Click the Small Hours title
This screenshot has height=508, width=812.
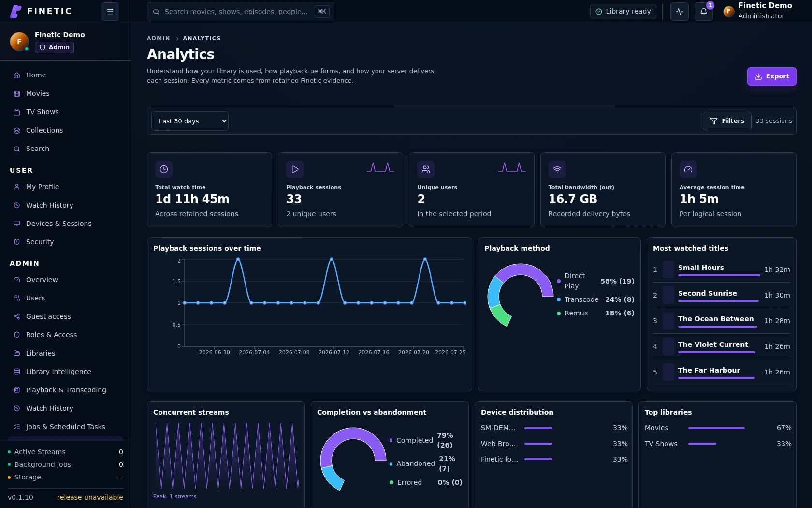(701, 268)
